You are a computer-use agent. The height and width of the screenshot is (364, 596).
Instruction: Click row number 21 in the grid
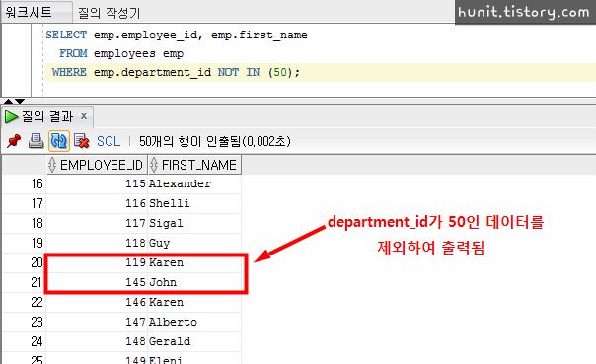[x=24, y=283]
